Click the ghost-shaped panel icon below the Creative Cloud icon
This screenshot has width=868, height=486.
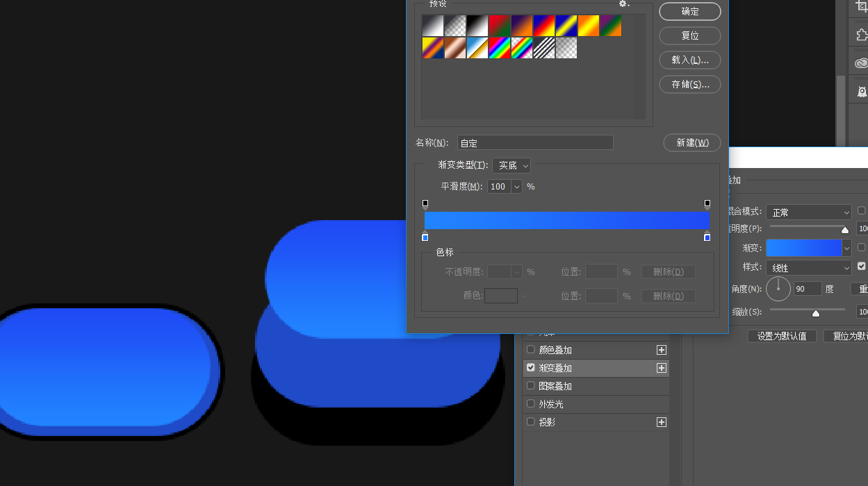coord(862,92)
